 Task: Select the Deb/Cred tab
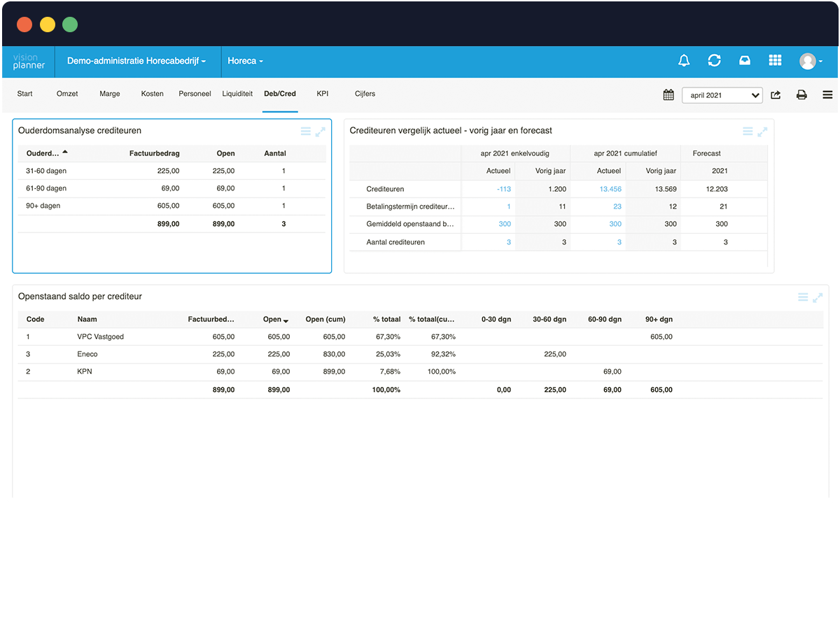click(280, 94)
